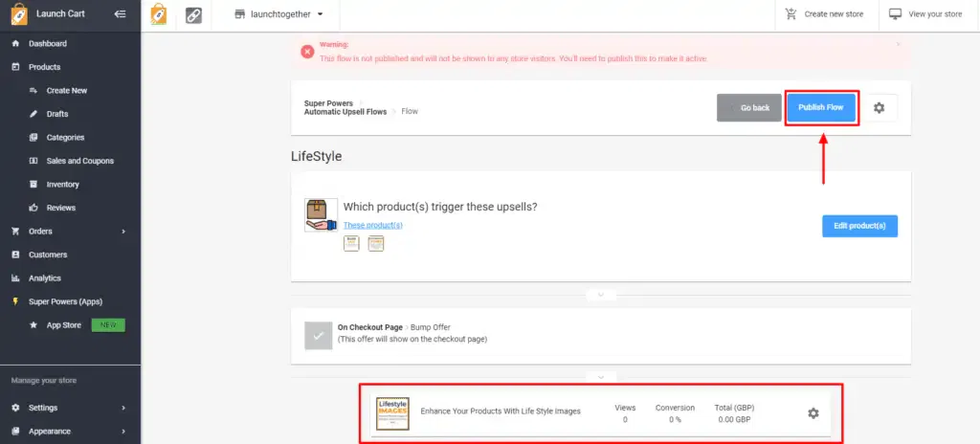Expand the warning banner chevron
Viewport: 980px width, 444px height.
898,44
